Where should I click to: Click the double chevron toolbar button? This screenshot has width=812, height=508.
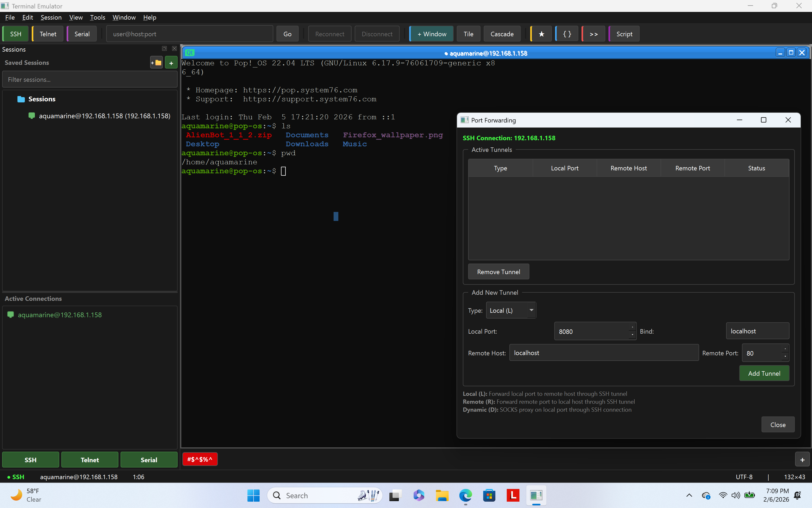coord(594,34)
